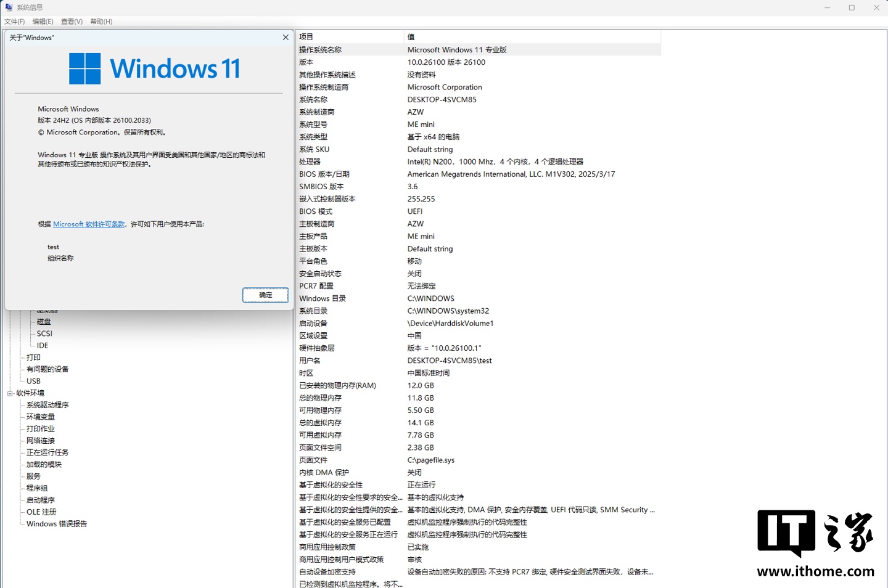Select the 处理器 row in the list
Image resolution: width=888 pixels, height=588 pixels.
[x=310, y=161]
